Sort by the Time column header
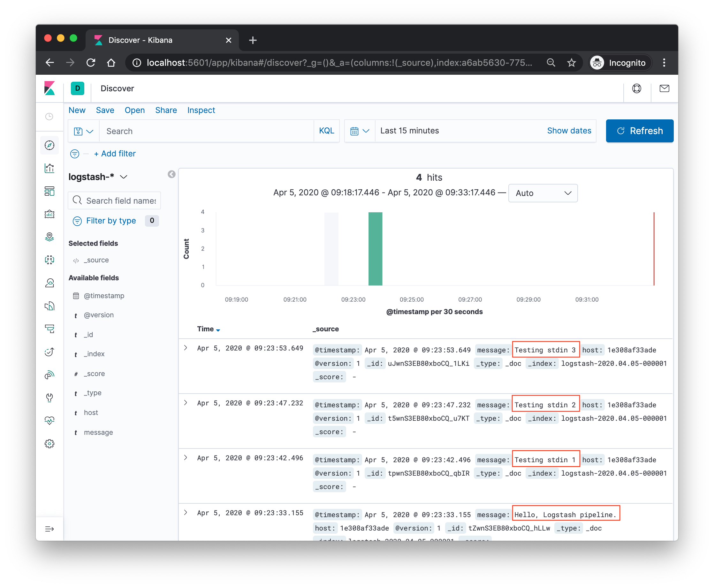This screenshot has width=714, height=588. pyautogui.click(x=209, y=329)
